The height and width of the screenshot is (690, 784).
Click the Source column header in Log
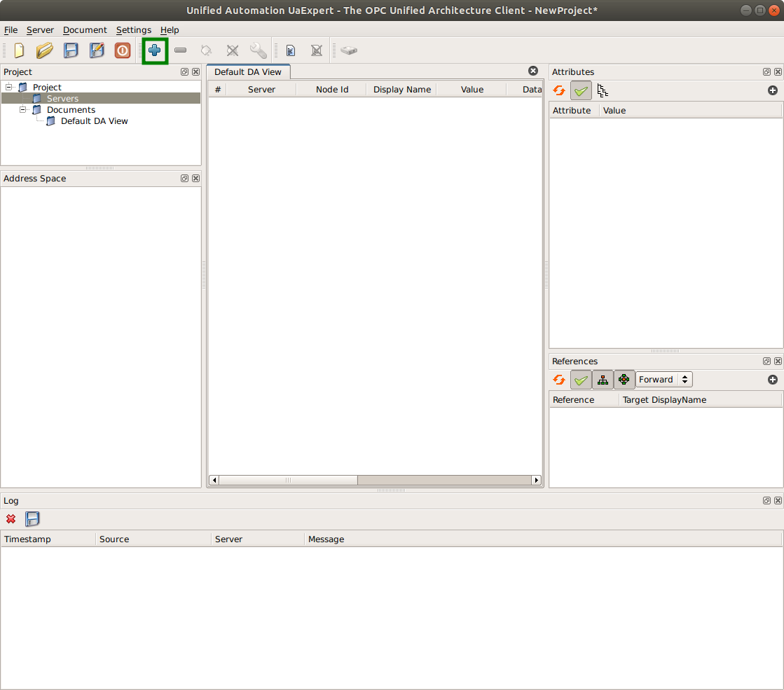[x=153, y=539]
